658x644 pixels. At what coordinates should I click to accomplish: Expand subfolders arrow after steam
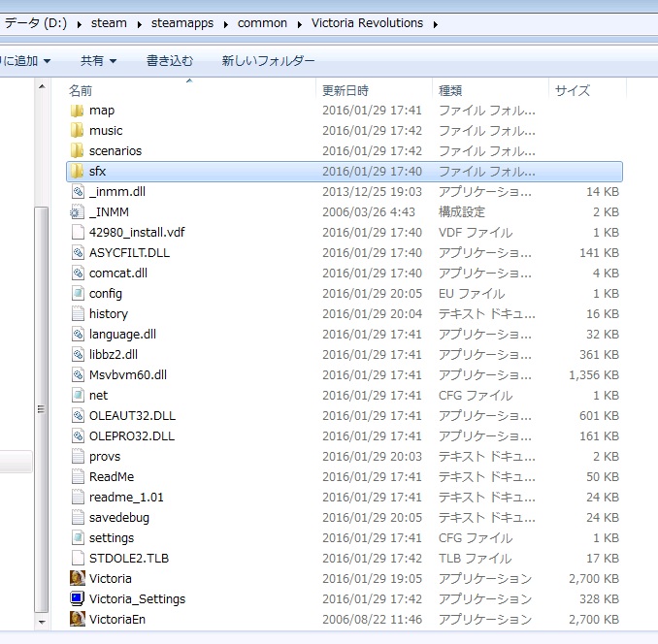(x=140, y=24)
